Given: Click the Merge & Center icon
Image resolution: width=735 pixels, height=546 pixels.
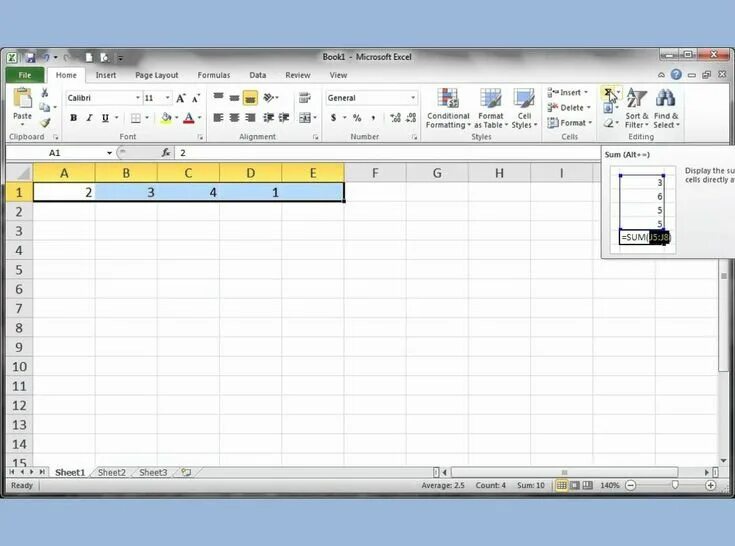Looking at the screenshot, I should 305,118.
